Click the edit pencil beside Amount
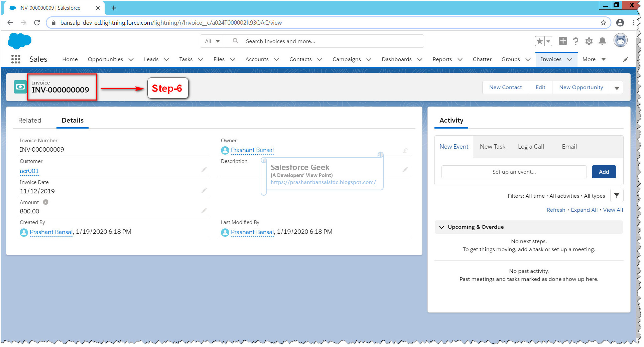This screenshot has width=644, height=347. pos(204,210)
